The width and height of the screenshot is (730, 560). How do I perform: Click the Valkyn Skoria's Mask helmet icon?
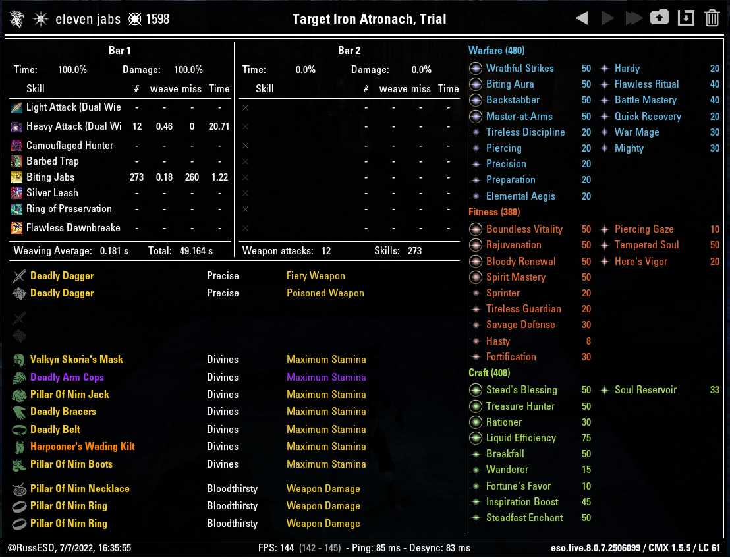pos(19,360)
